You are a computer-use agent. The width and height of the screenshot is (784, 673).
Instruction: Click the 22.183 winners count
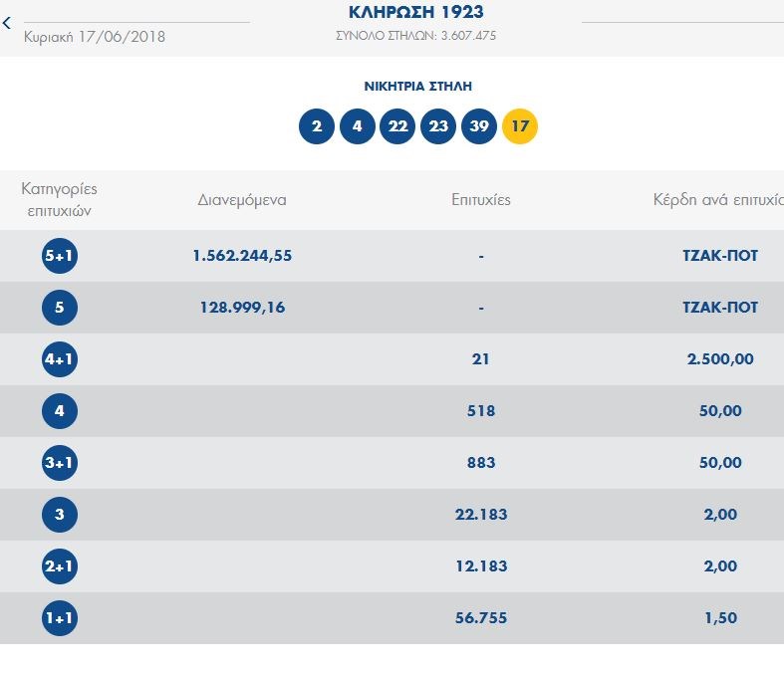480,515
